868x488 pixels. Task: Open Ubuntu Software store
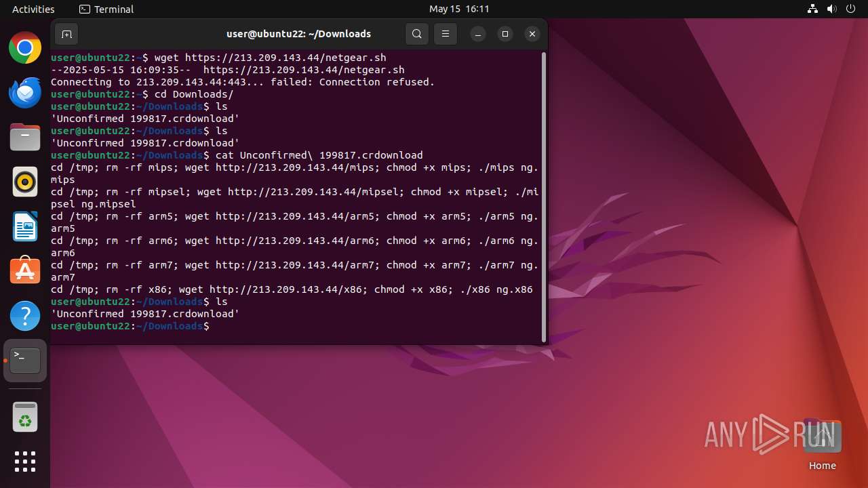click(x=25, y=271)
